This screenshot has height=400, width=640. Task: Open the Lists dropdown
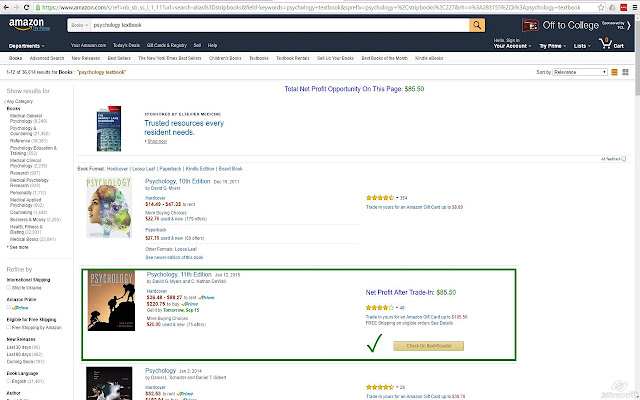pos(582,46)
